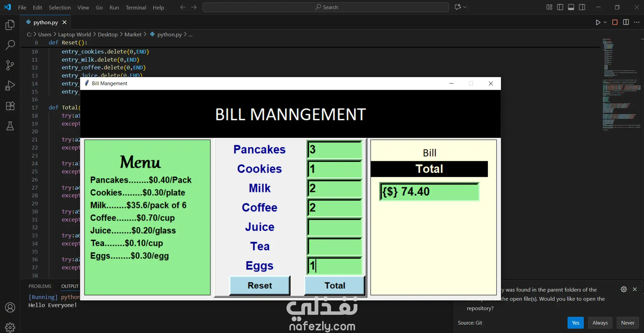Click the Coffee quantity field
644x333 pixels.
pyautogui.click(x=335, y=208)
